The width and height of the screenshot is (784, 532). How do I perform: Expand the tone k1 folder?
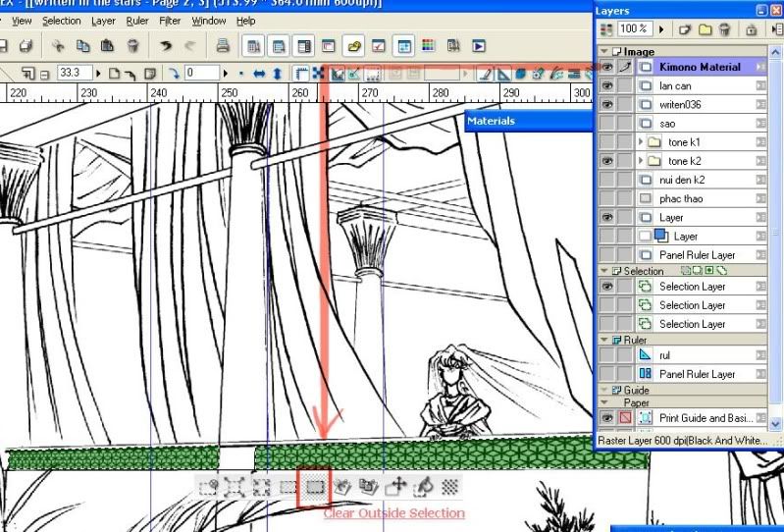(x=641, y=142)
